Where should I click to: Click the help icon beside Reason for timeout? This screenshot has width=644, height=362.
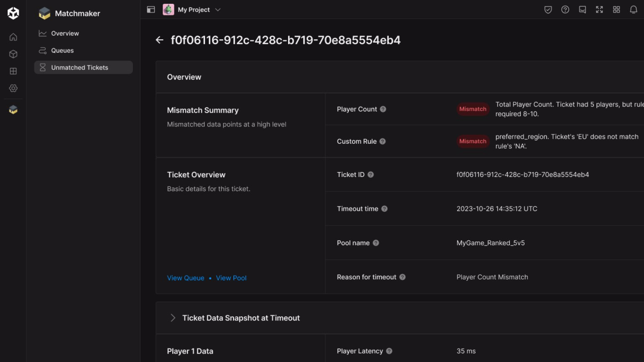point(402,277)
